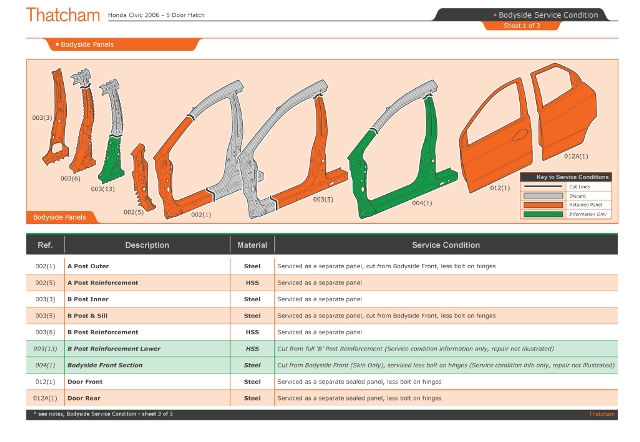
Task: Click the 'Cut from full B Post Reinforcement' condition text
Action: [x=416, y=349]
